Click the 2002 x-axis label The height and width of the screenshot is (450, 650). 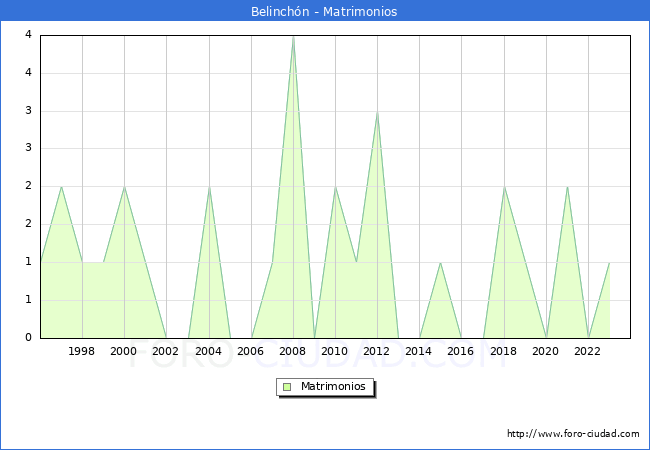(166, 351)
